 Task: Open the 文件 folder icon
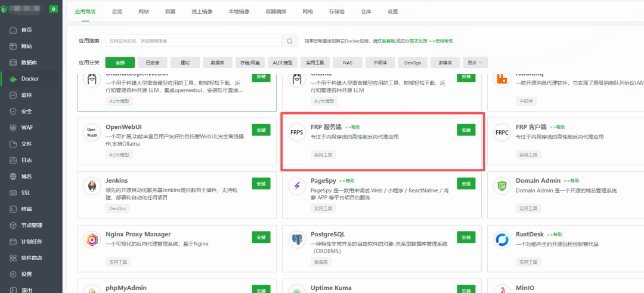[13, 144]
